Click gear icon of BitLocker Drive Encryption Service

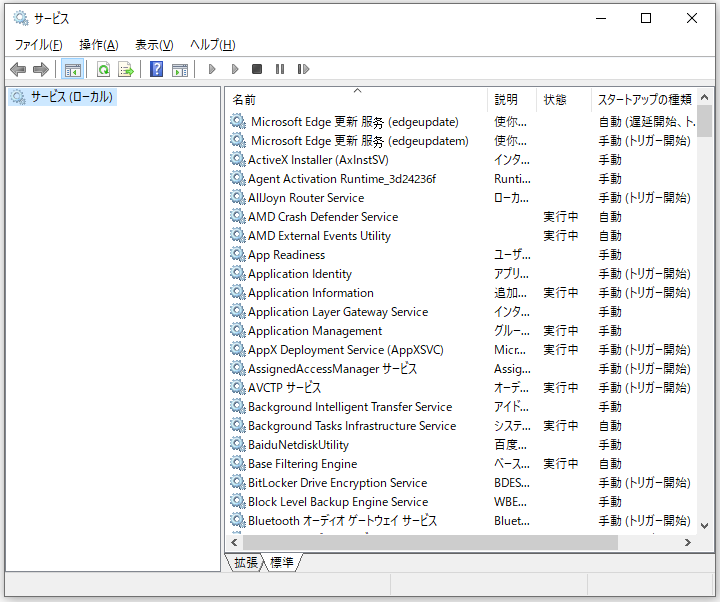coord(237,483)
